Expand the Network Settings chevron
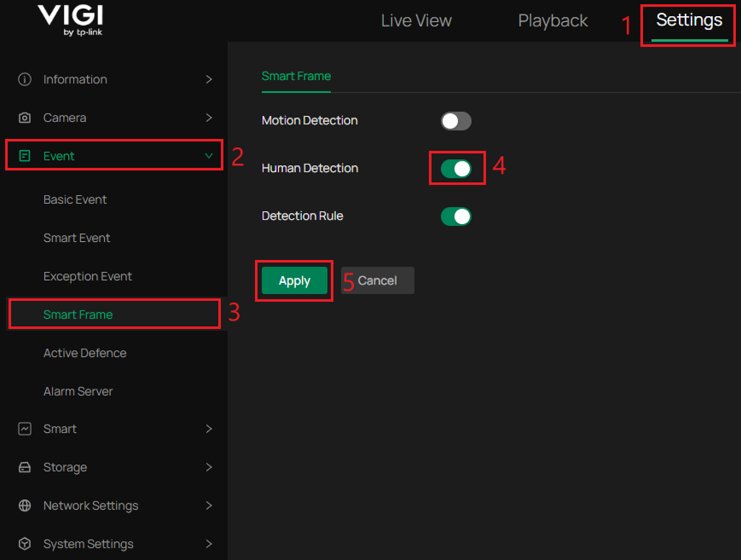 tap(209, 505)
